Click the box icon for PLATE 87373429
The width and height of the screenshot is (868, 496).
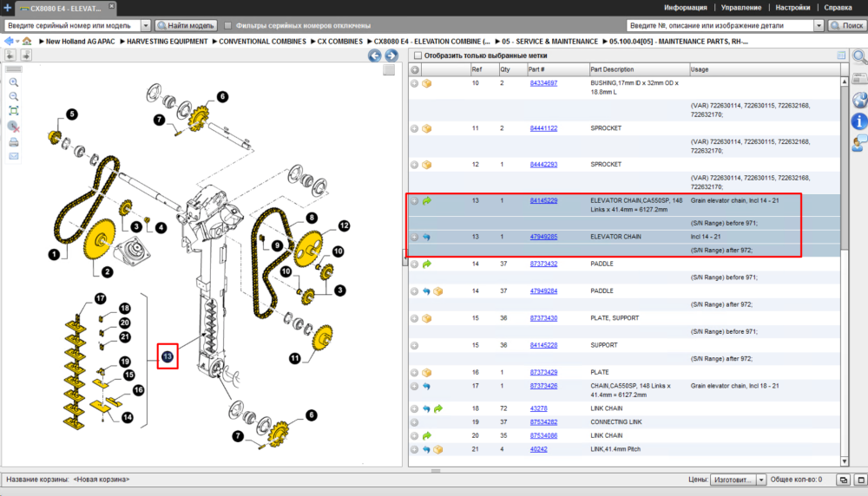427,373
